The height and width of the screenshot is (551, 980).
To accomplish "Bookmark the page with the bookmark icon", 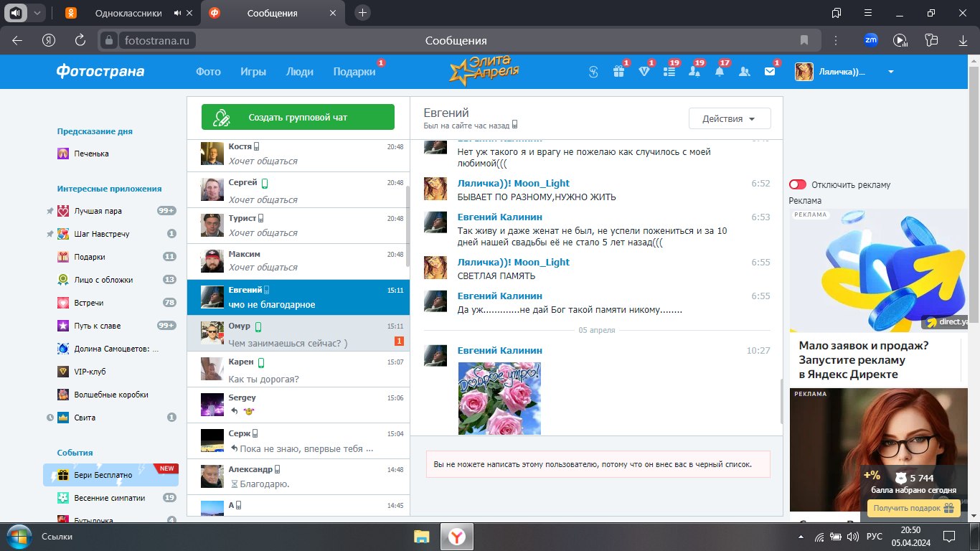I will click(804, 40).
